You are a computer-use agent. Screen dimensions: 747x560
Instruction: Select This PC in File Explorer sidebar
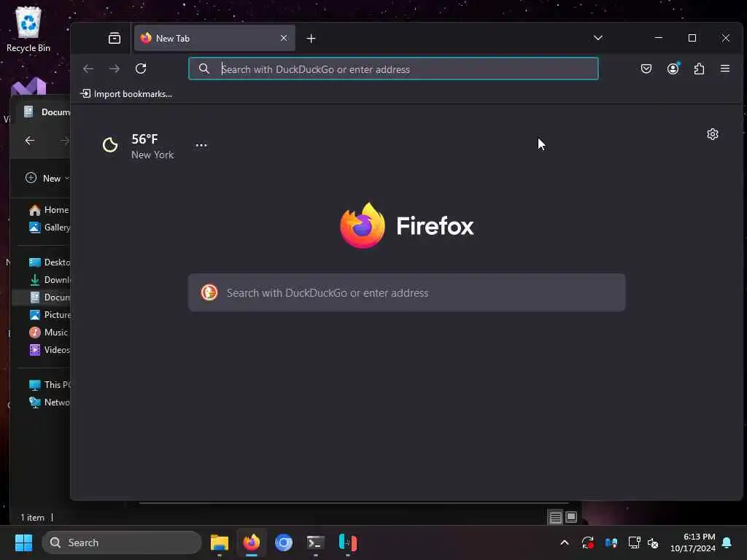click(x=49, y=385)
